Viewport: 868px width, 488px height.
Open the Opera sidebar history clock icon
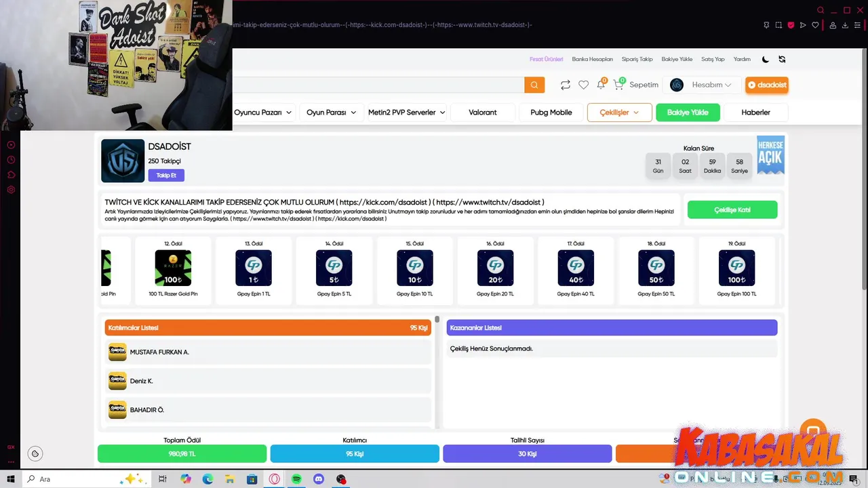(x=11, y=160)
